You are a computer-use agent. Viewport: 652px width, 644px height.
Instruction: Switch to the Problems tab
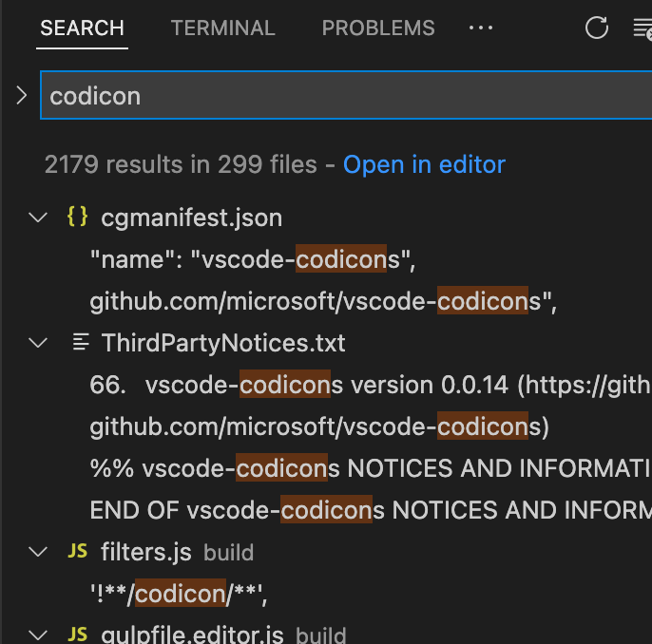[x=378, y=28]
